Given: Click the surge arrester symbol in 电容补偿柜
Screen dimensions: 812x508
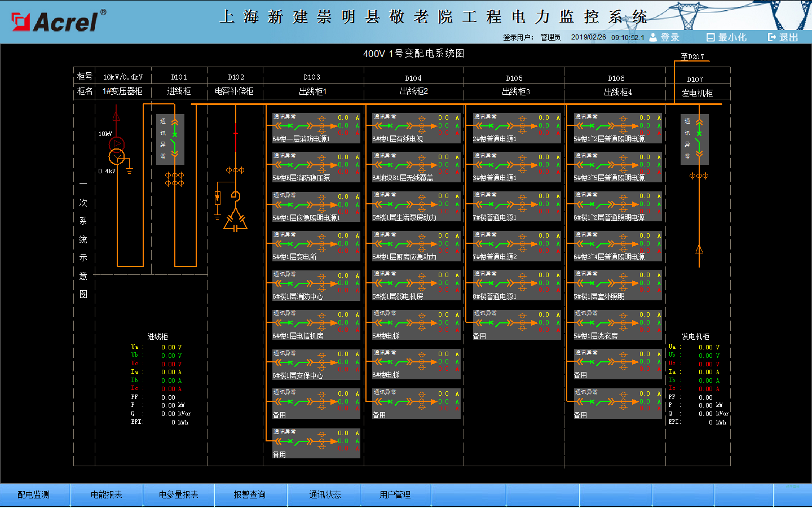Looking at the screenshot, I should tap(218, 198).
